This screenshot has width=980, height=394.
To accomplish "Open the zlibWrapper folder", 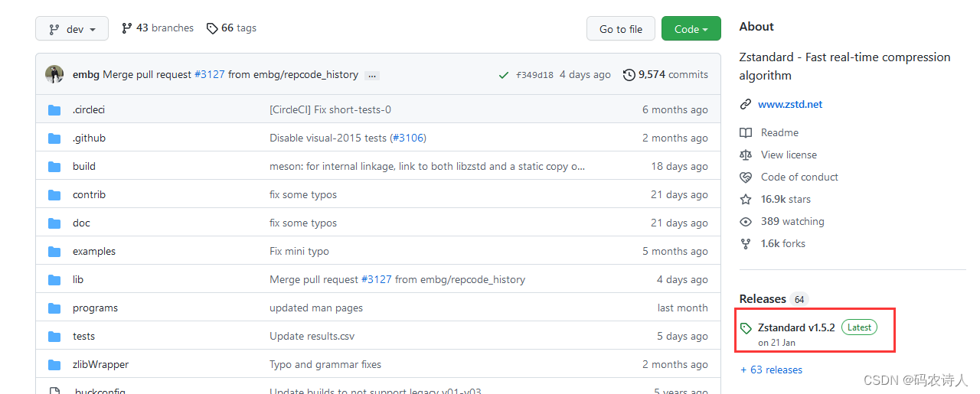I will [x=100, y=364].
